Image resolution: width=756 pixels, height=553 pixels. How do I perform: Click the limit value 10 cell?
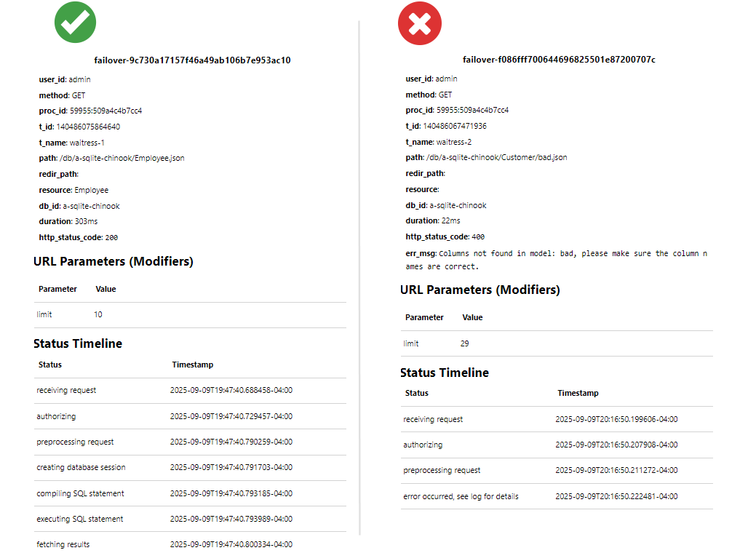click(100, 314)
